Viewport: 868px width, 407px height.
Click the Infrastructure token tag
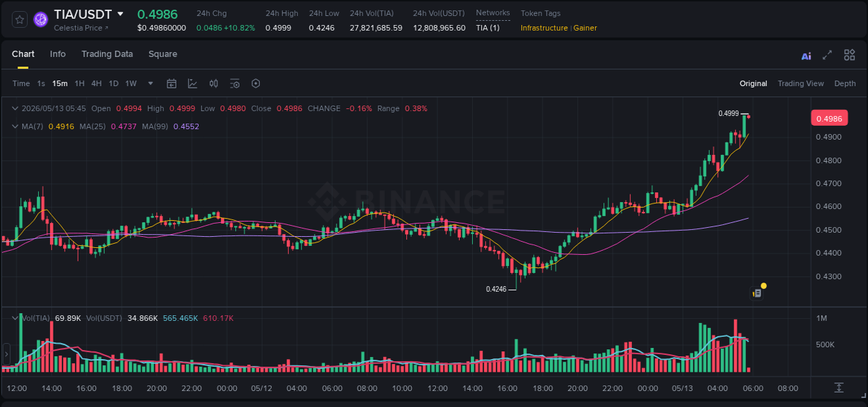544,28
